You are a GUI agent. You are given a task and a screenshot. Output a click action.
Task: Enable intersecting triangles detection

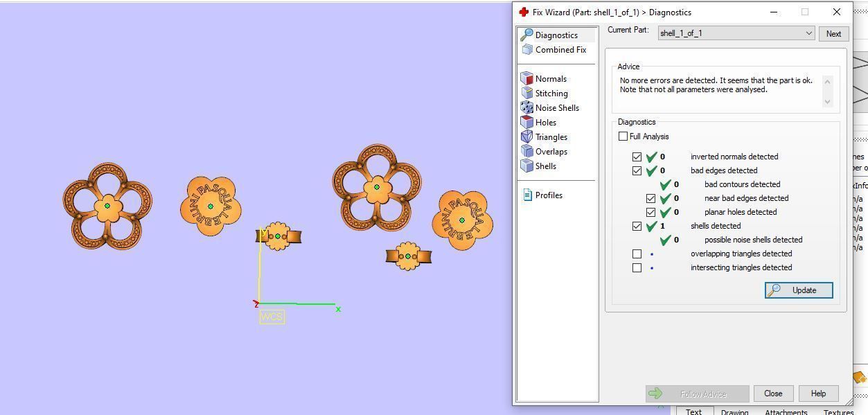pyautogui.click(x=637, y=267)
